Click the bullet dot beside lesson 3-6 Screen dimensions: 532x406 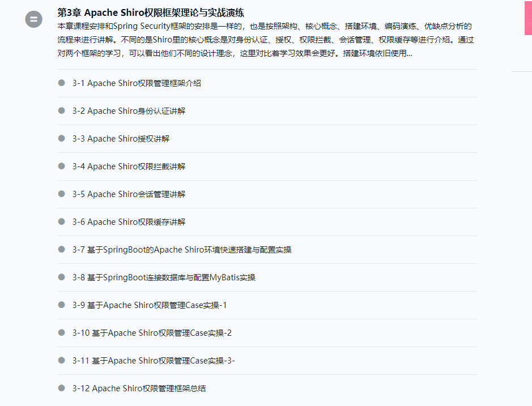tap(61, 221)
